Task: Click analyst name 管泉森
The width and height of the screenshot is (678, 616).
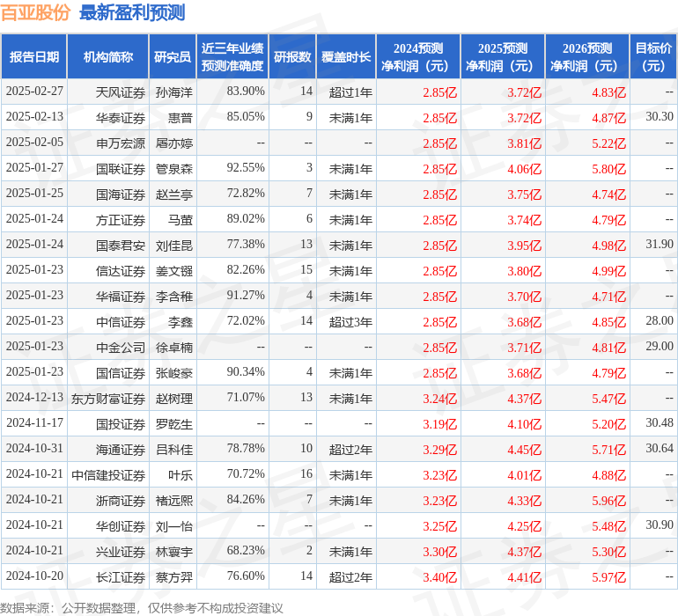Action: tap(173, 168)
